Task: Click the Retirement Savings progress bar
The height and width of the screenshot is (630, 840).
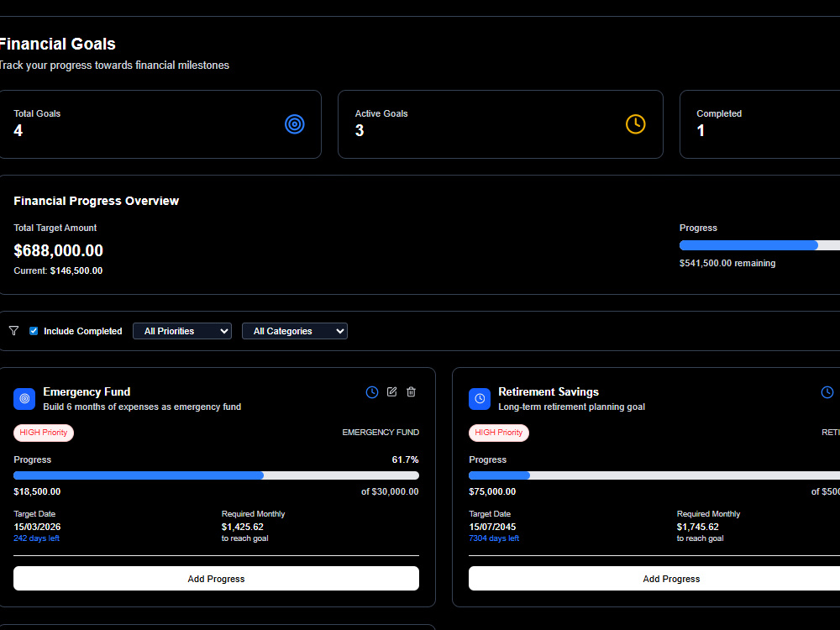Action: (654, 475)
